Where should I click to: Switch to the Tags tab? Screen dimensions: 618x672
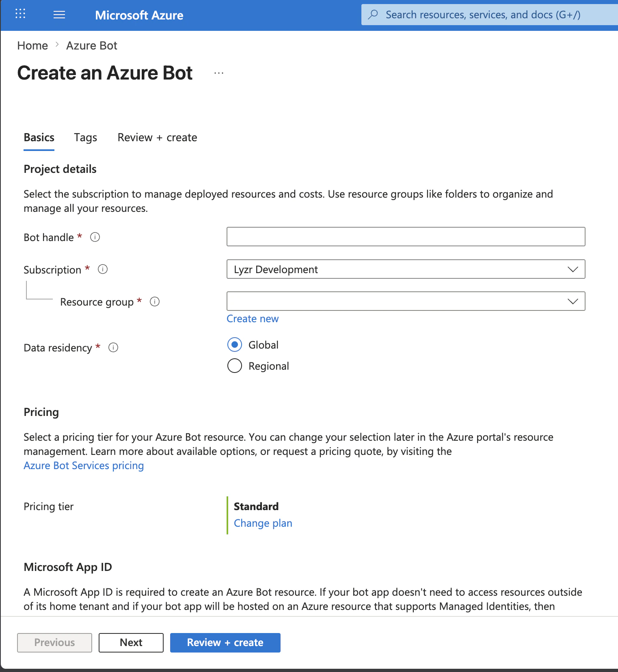tap(85, 138)
